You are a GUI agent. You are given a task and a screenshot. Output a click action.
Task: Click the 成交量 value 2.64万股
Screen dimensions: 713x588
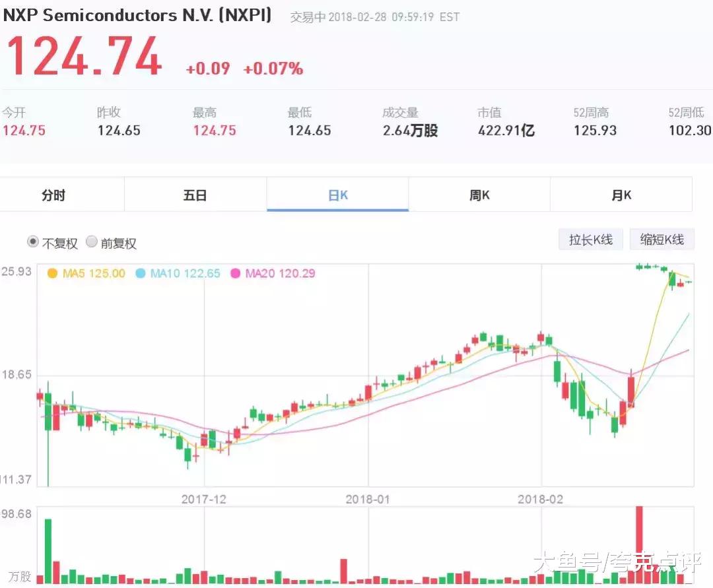410,131
